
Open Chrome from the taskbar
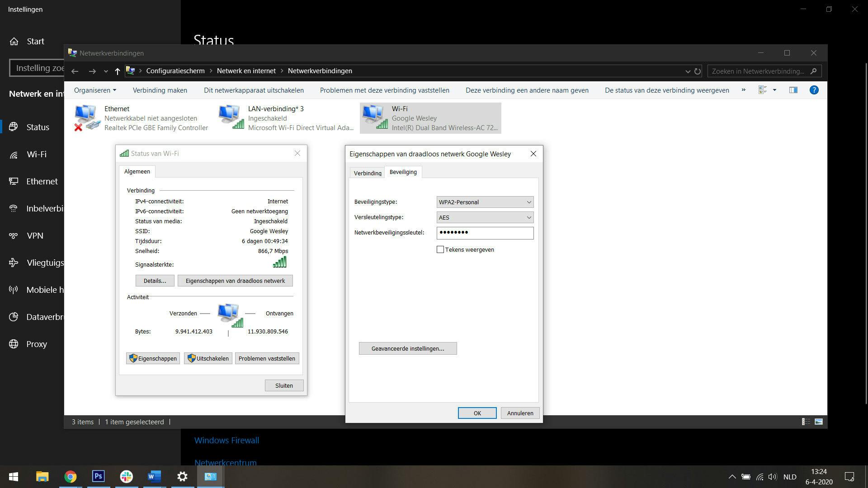click(x=70, y=476)
